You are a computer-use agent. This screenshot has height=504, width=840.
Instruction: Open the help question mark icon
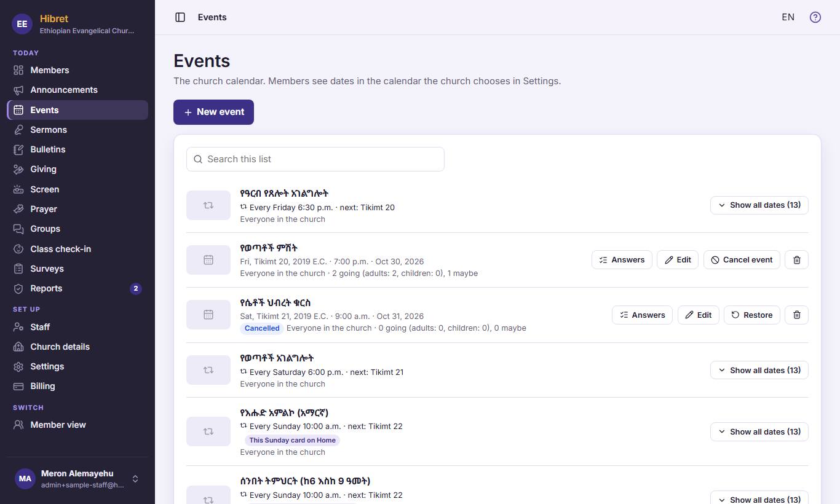[815, 17]
